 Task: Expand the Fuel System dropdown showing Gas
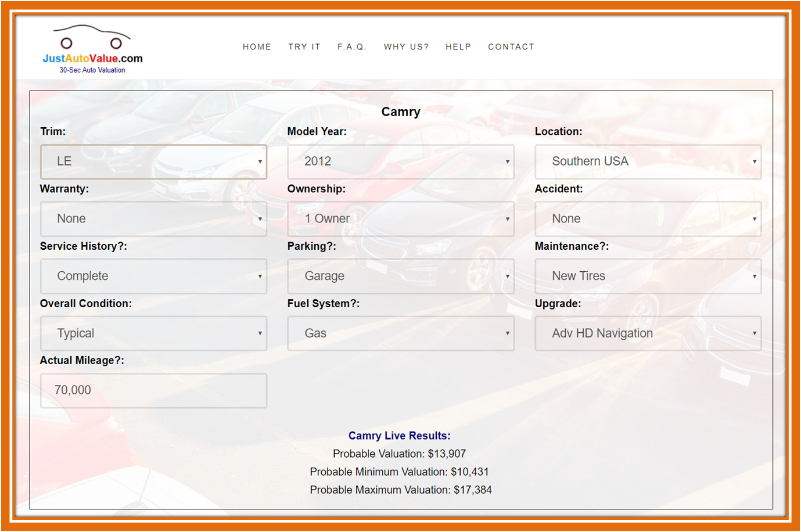tap(401, 333)
